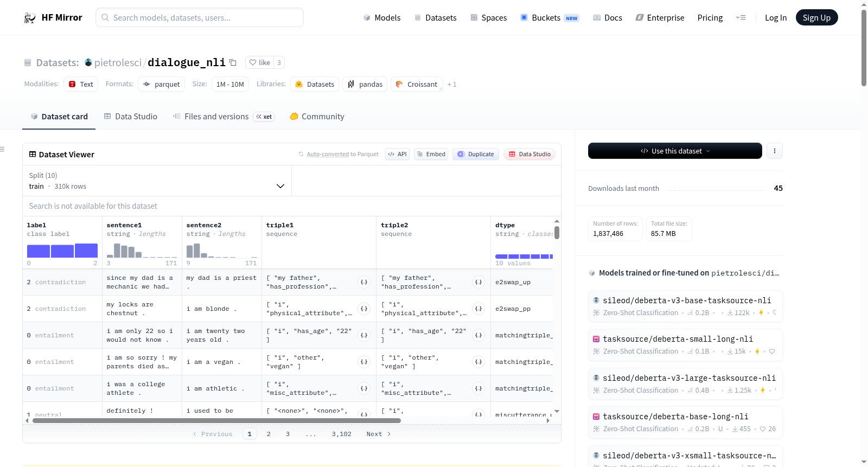This screenshot has width=868, height=467.
Task: Click the Next page button
Action: tap(378, 434)
